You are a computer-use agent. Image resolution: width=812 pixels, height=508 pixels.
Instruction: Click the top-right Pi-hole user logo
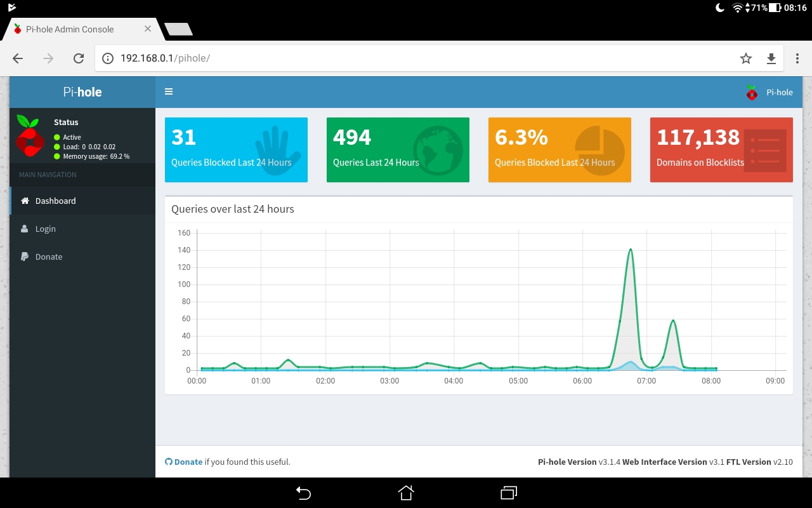[752, 92]
